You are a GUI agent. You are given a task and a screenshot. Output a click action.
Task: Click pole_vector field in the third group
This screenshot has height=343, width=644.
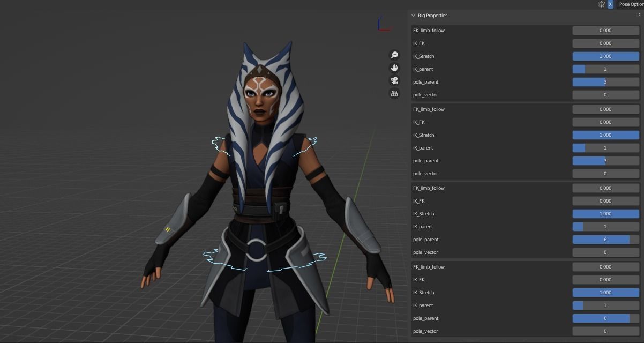[x=605, y=252]
